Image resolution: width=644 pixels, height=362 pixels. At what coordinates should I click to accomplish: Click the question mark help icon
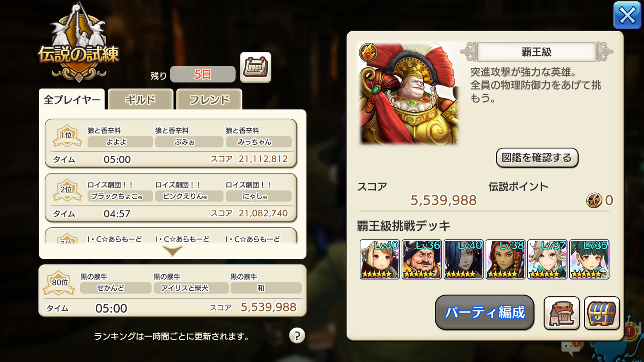[x=297, y=335]
